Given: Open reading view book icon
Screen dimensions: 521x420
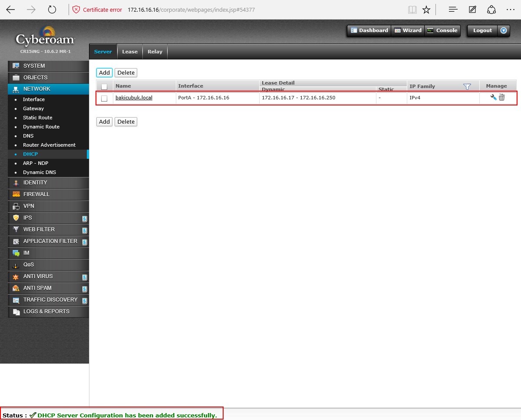Looking at the screenshot, I should 412,10.
